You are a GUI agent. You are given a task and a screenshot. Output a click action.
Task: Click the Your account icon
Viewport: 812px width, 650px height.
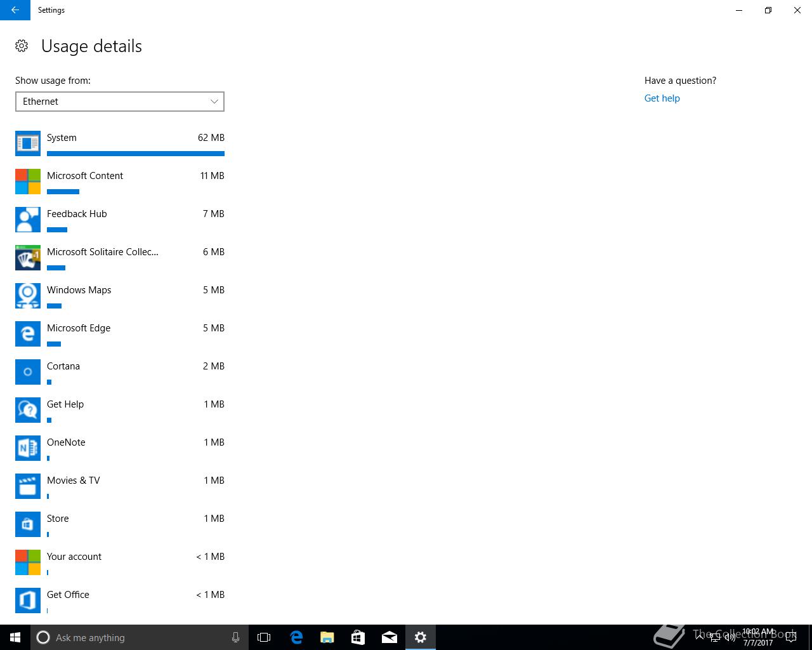point(28,562)
